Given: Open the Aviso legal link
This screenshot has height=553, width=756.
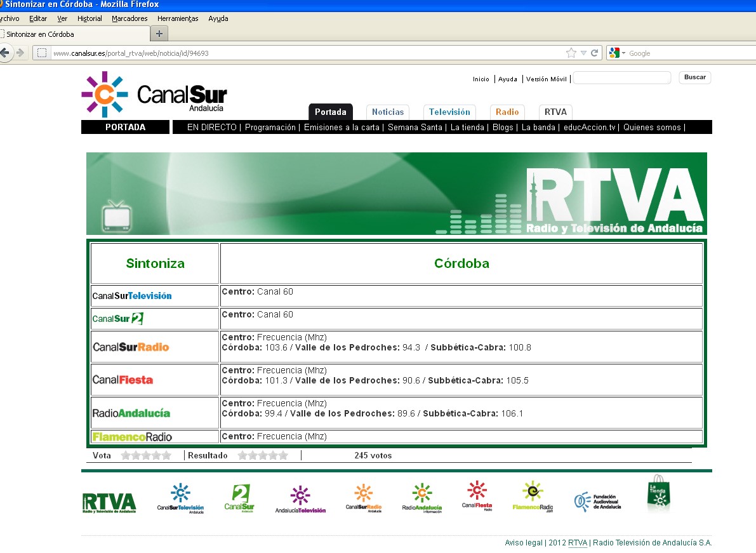Looking at the screenshot, I should (523, 543).
